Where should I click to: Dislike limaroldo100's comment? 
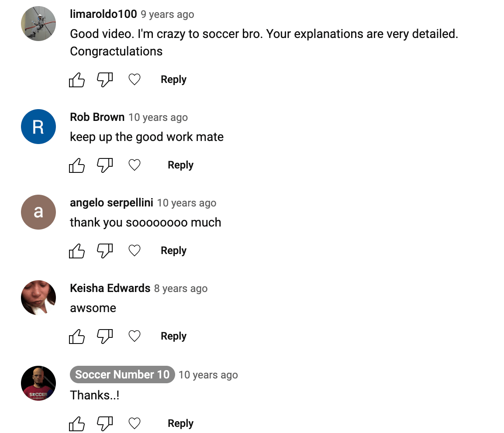[x=105, y=80]
